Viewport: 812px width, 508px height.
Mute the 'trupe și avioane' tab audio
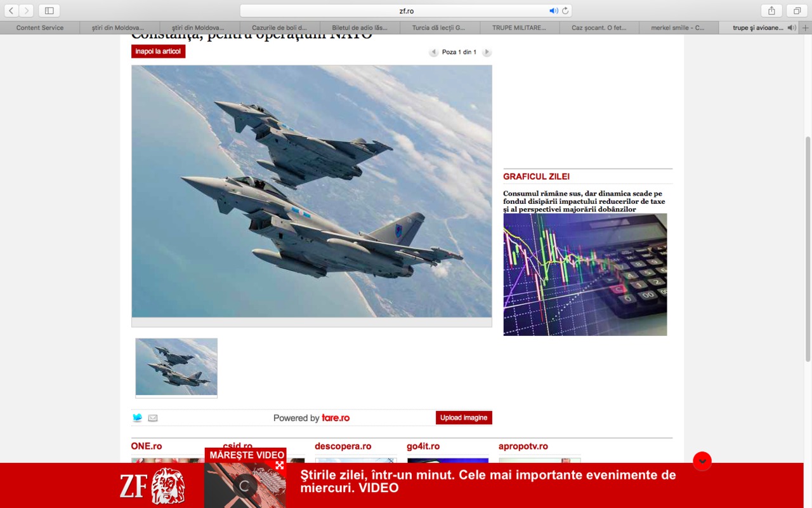pos(791,28)
